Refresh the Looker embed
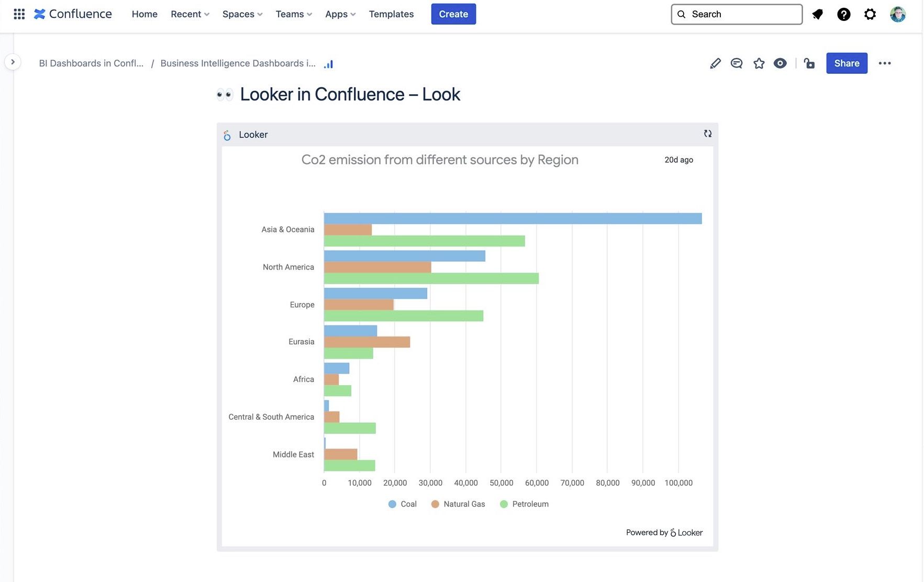 tap(708, 134)
